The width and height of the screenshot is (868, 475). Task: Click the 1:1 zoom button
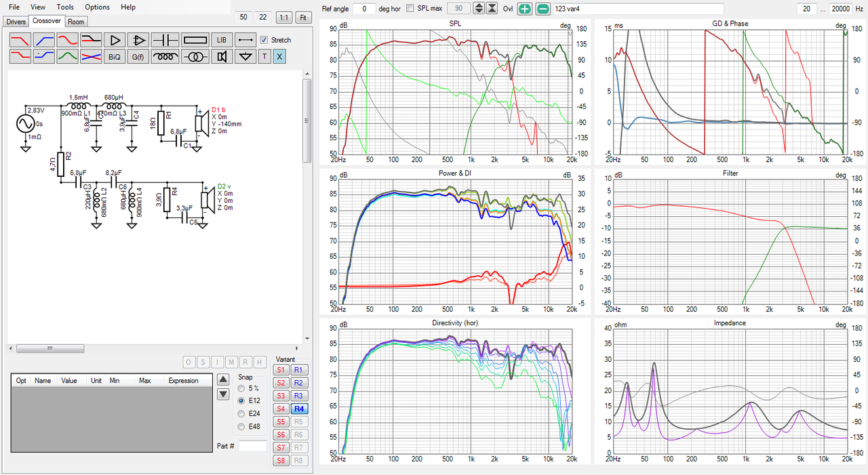coord(284,17)
